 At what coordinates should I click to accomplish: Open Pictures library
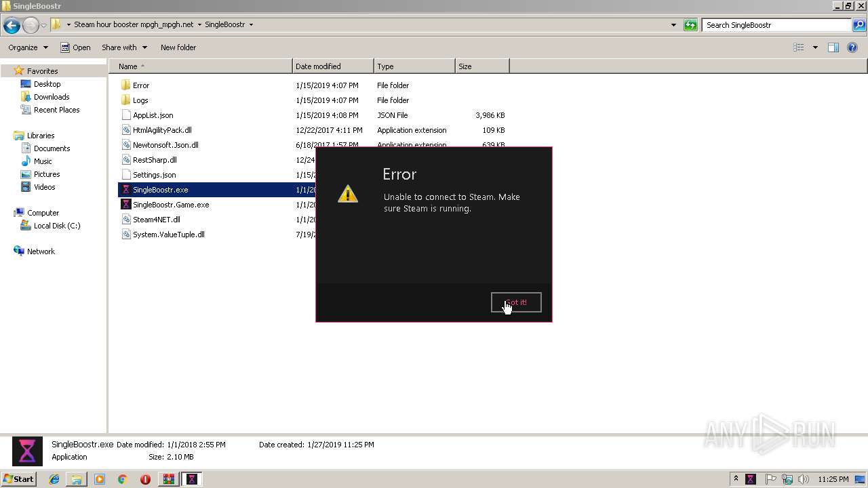[x=47, y=174]
